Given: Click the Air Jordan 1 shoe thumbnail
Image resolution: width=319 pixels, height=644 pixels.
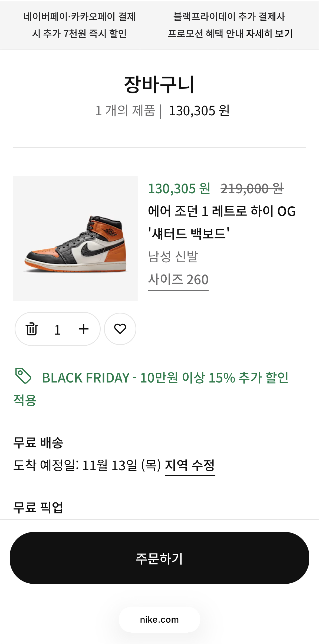Looking at the screenshot, I should [75, 239].
